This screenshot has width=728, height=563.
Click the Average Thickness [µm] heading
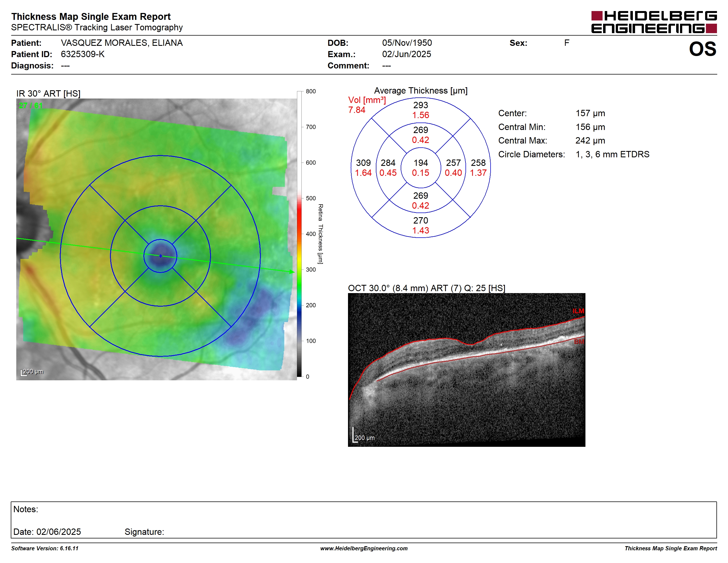421,91
